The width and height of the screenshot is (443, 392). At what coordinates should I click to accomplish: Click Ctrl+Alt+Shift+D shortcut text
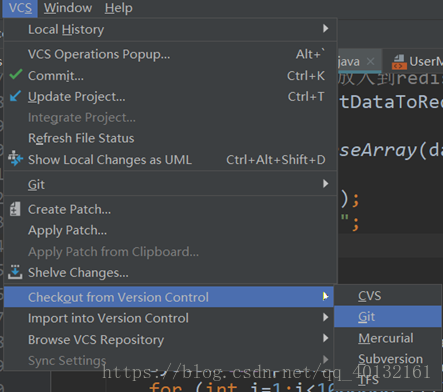point(276,160)
